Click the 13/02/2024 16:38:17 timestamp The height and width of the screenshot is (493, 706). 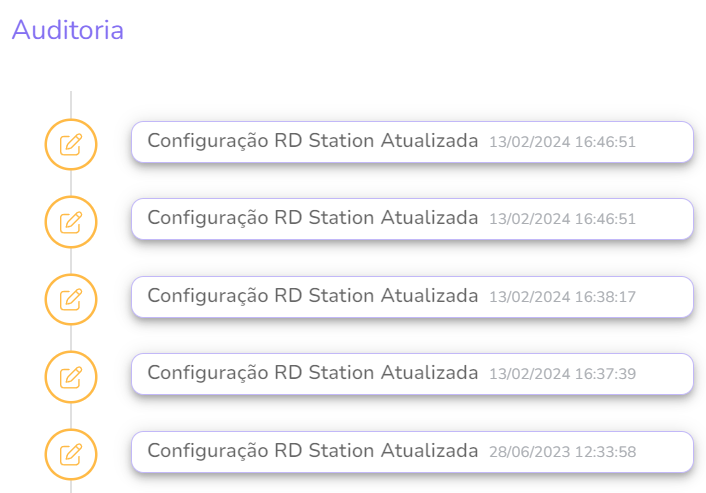[562, 297]
